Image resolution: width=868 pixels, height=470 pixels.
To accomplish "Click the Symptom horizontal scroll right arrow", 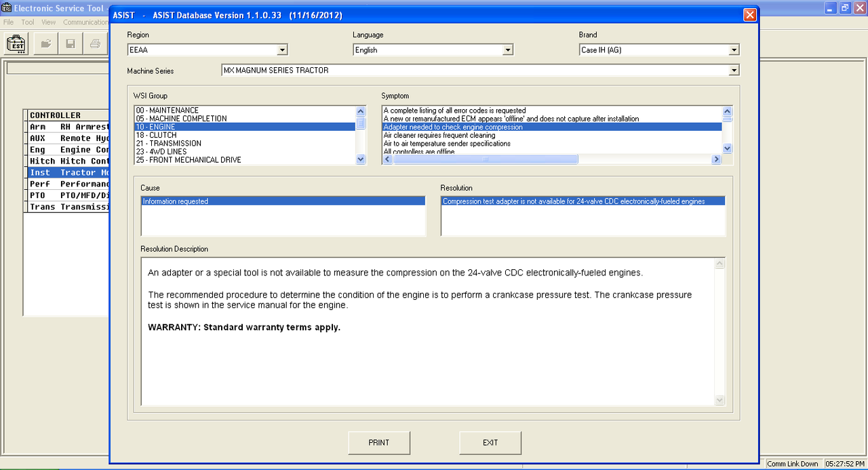I will (x=716, y=159).
